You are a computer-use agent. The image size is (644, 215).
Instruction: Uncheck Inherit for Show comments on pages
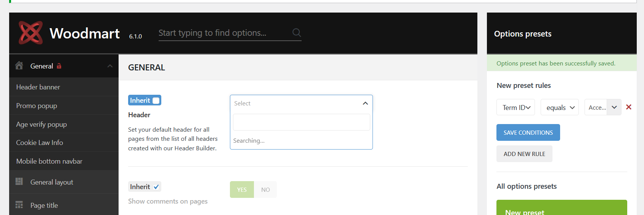pyautogui.click(x=156, y=187)
